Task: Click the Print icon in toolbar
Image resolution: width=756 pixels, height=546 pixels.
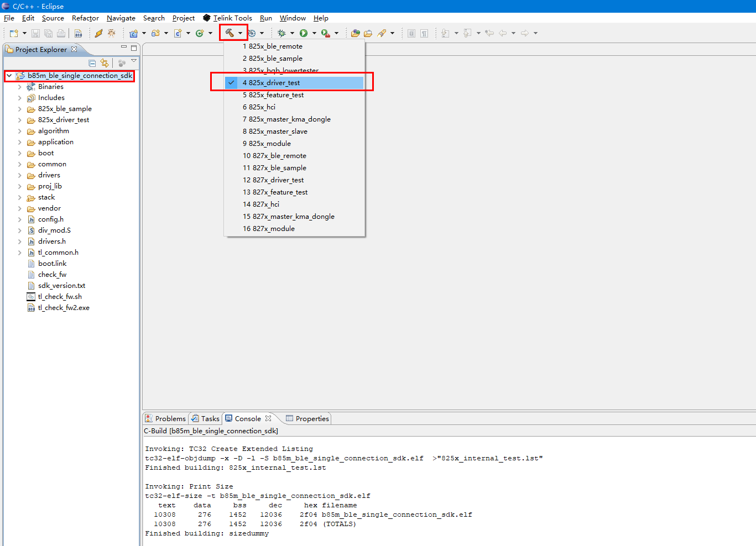Action: (x=61, y=33)
